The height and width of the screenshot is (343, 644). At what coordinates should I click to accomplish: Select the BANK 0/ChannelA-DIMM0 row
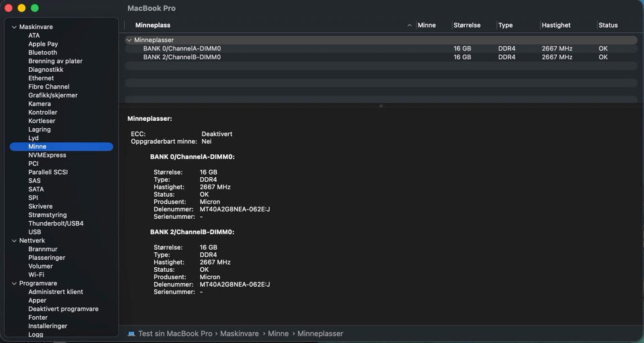tap(381, 48)
